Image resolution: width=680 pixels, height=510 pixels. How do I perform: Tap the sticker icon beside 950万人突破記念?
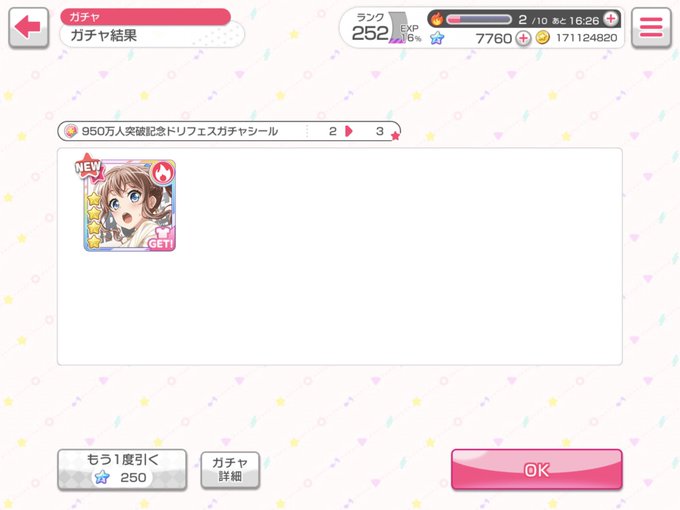[x=71, y=131]
